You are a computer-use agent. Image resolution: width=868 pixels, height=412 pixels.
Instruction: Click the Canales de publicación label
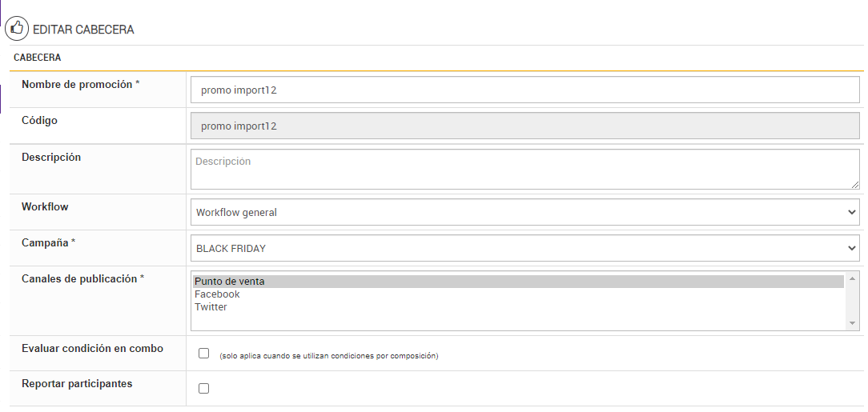click(x=79, y=279)
